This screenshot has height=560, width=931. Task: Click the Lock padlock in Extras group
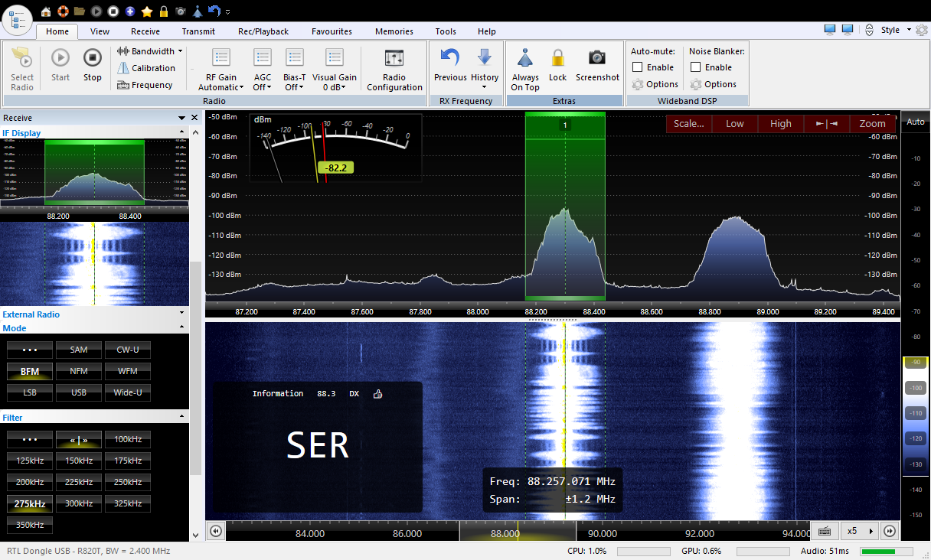[558, 64]
